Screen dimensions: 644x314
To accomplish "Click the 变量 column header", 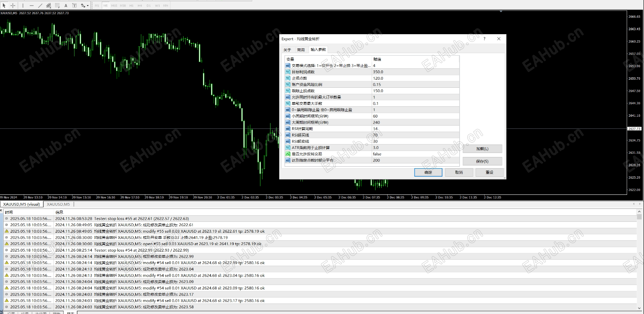I will coord(328,59).
